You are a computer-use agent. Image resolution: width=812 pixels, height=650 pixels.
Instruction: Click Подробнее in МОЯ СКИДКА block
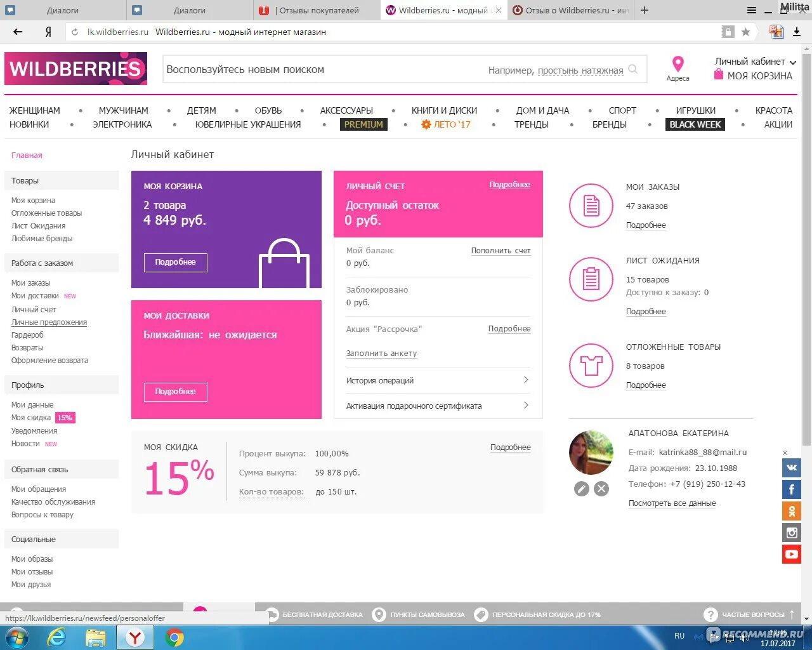tap(511, 448)
